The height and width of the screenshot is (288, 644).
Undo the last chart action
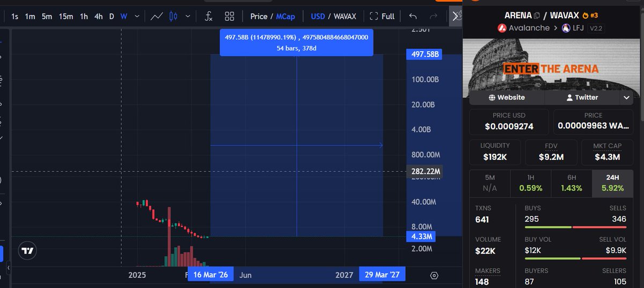point(413,16)
